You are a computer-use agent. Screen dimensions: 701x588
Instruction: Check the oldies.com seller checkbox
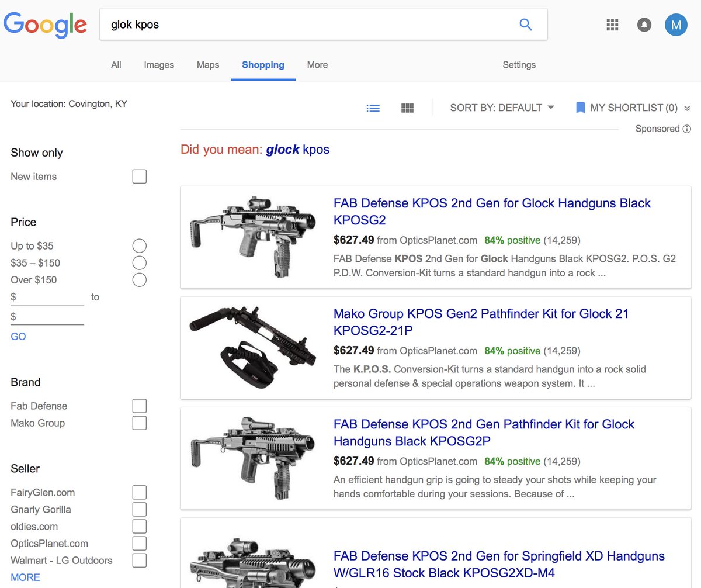139,526
